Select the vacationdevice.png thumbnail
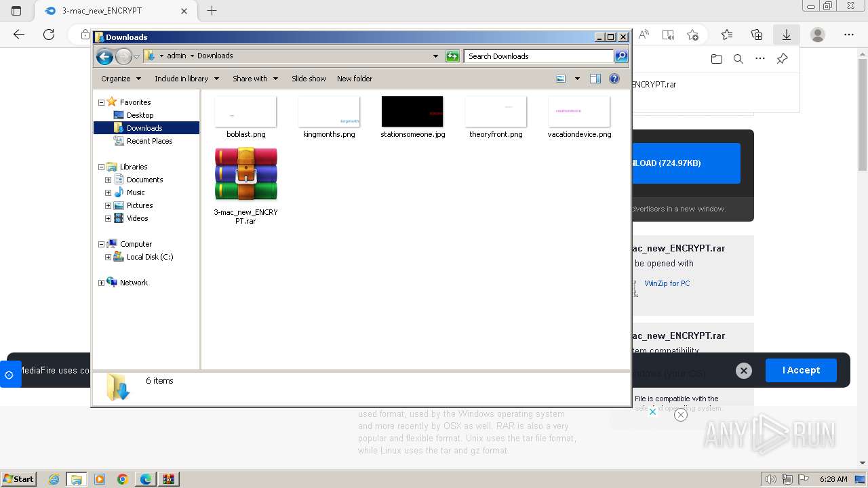The width and height of the screenshot is (868, 488). coord(579,112)
